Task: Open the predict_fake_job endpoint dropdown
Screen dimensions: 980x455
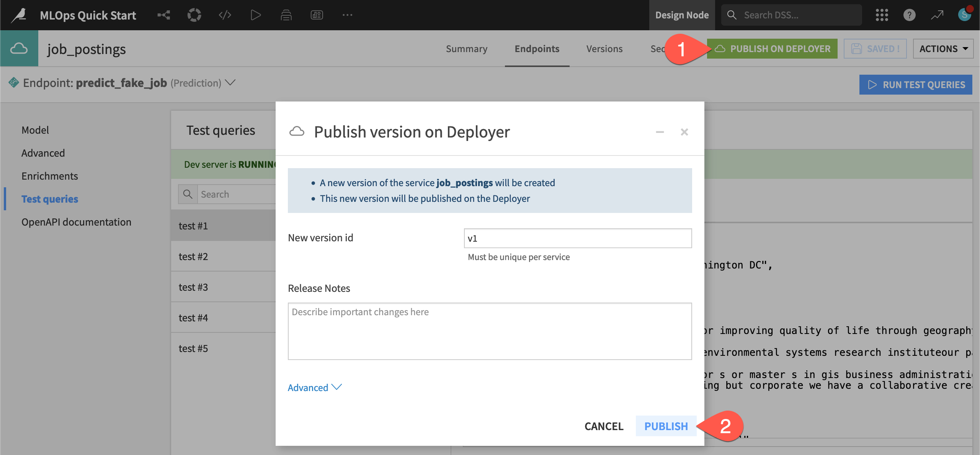Action: click(230, 83)
